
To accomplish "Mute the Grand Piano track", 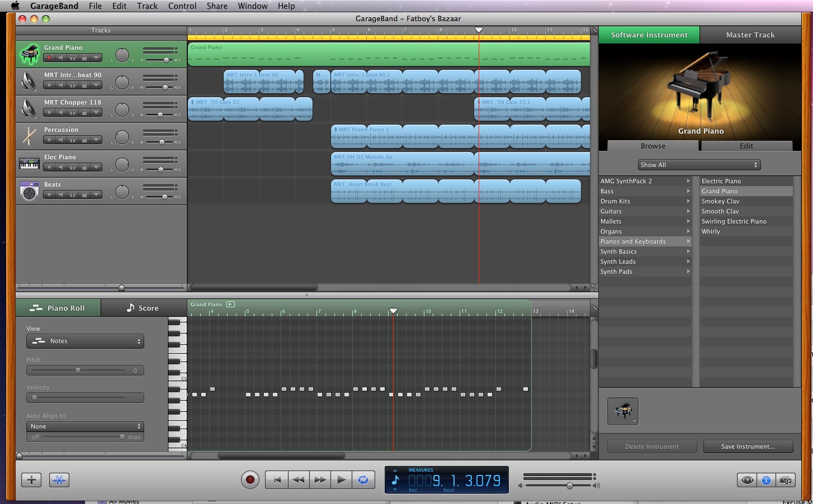I will pyautogui.click(x=61, y=58).
